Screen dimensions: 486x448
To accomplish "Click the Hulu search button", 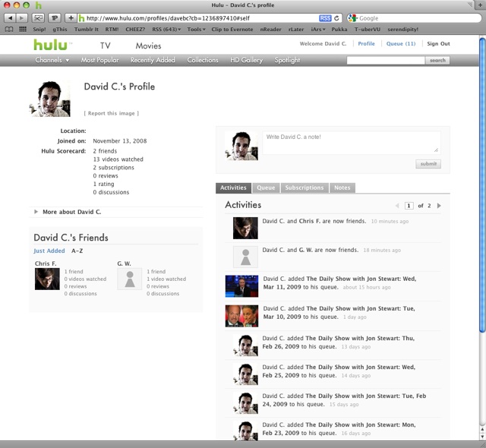I will coord(437,61).
